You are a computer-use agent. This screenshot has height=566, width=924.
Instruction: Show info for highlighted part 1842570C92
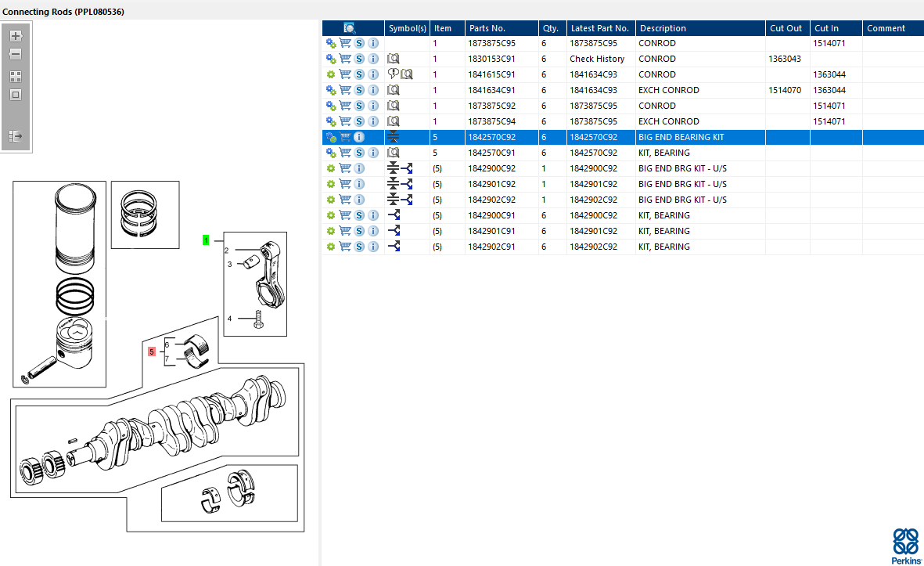pos(359,137)
